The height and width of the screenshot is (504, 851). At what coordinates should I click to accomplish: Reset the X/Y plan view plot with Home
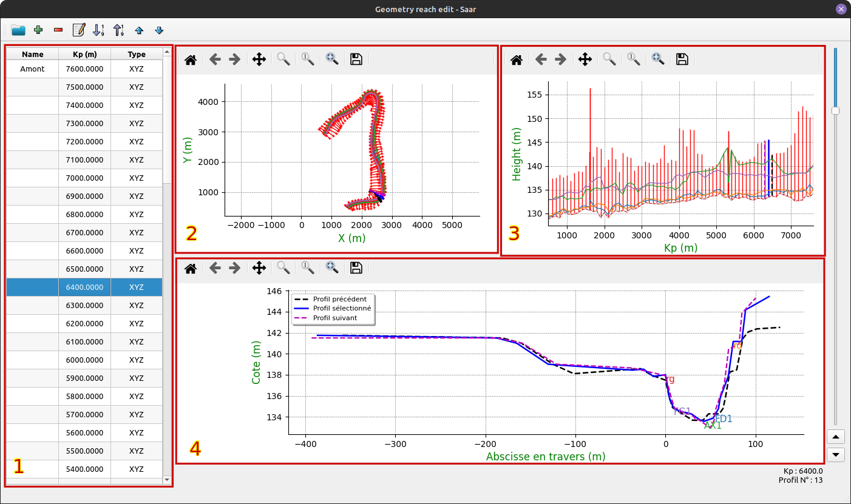[x=191, y=59]
